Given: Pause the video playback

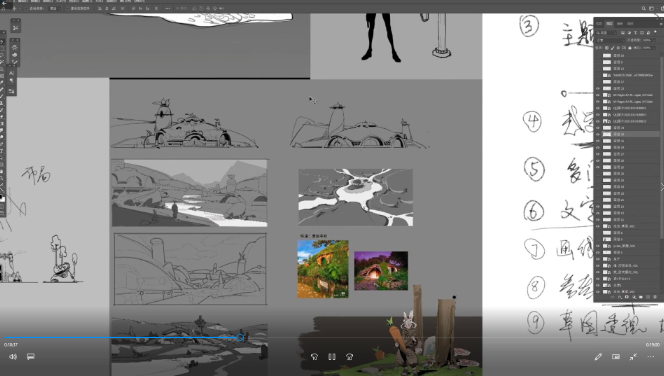Looking at the screenshot, I should point(332,357).
